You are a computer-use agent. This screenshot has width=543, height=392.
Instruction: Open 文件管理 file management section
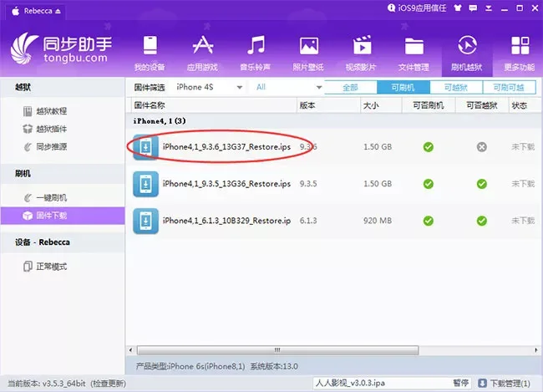(414, 53)
